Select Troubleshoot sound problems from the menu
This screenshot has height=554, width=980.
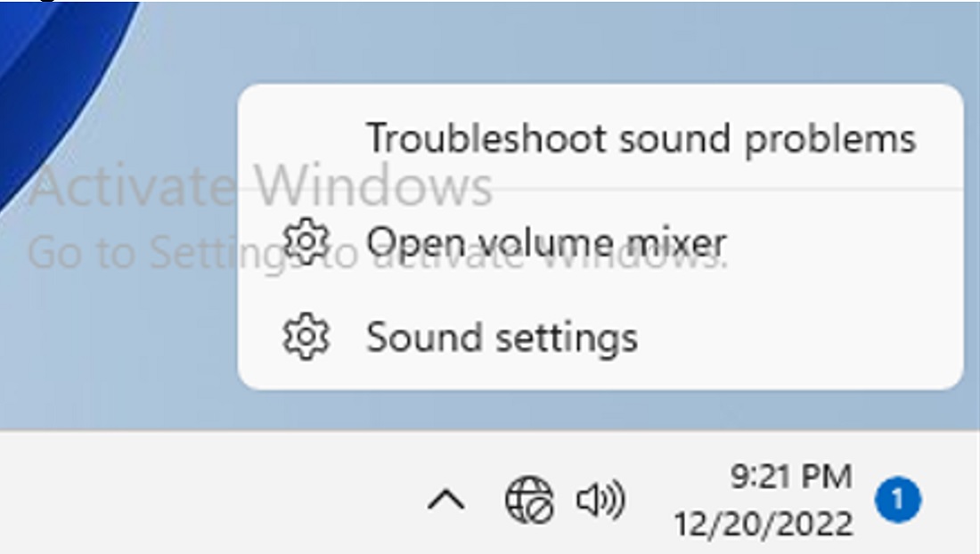[x=641, y=136]
